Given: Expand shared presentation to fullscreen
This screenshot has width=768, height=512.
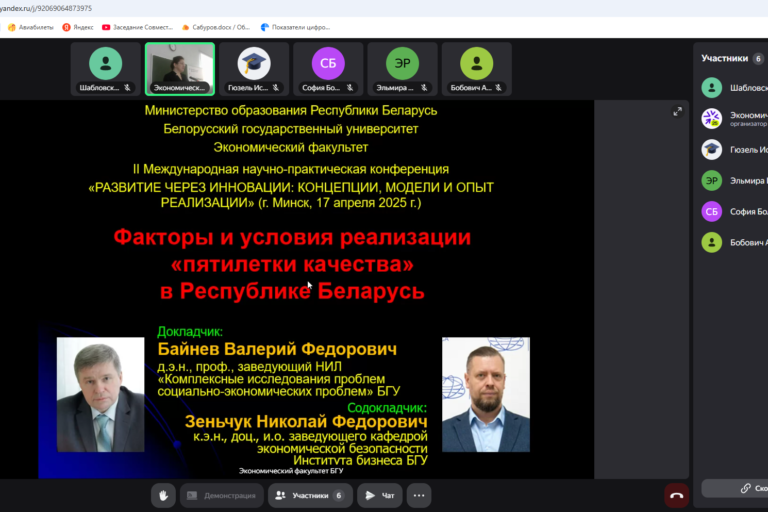Looking at the screenshot, I should pos(677,112).
